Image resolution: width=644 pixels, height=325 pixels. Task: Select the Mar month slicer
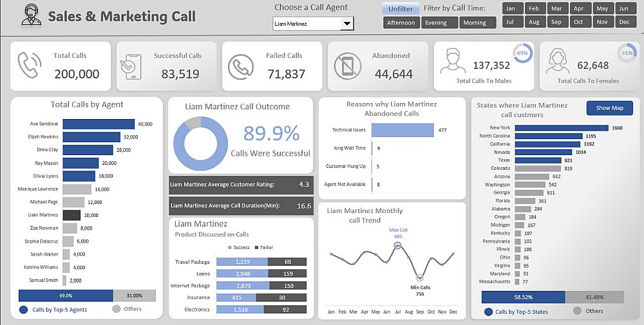point(556,8)
